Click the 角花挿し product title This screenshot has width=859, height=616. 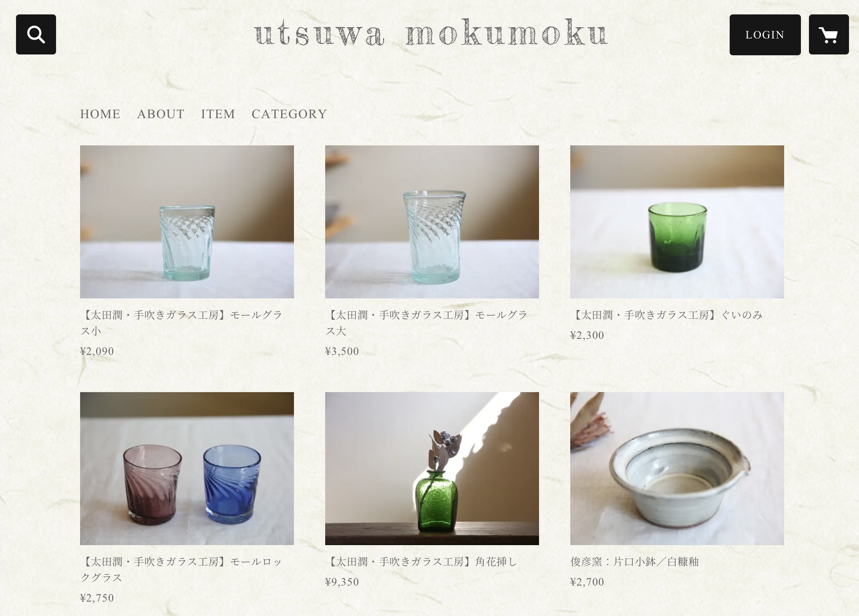coord(422,562)
